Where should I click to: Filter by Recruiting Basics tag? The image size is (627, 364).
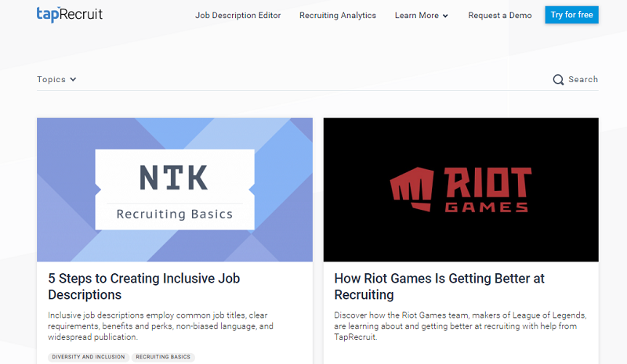(x=163, y=357)
